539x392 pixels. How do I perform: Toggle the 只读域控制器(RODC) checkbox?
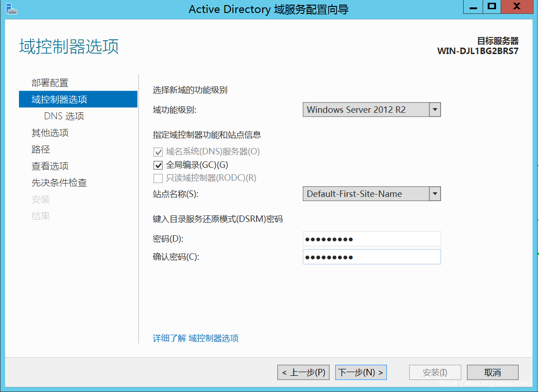(x=158, y=178)
